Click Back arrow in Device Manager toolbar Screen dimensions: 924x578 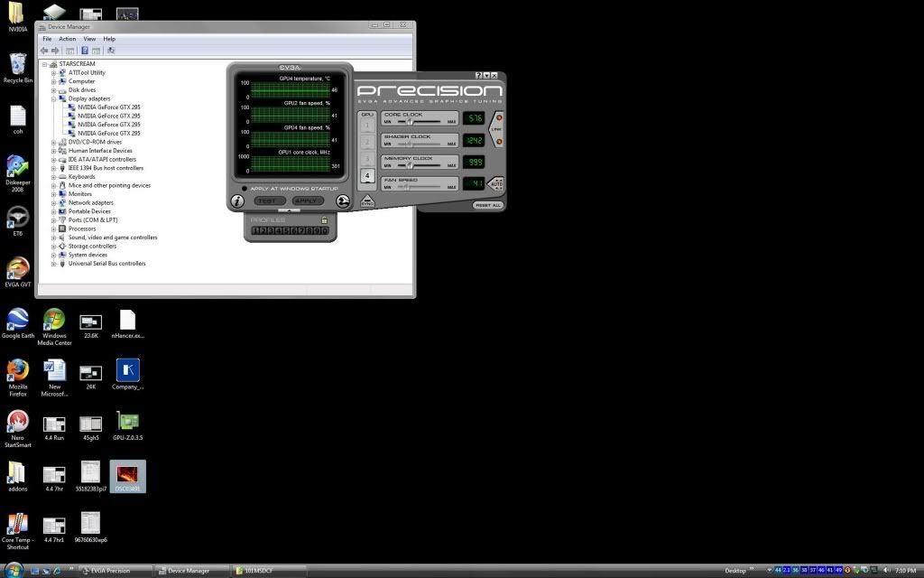click(44, 51)
